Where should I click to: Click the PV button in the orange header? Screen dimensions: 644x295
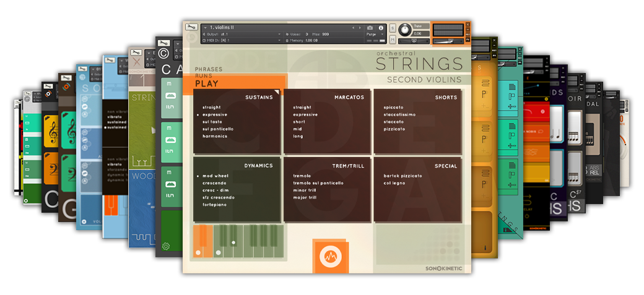click(x=468, y=40)
